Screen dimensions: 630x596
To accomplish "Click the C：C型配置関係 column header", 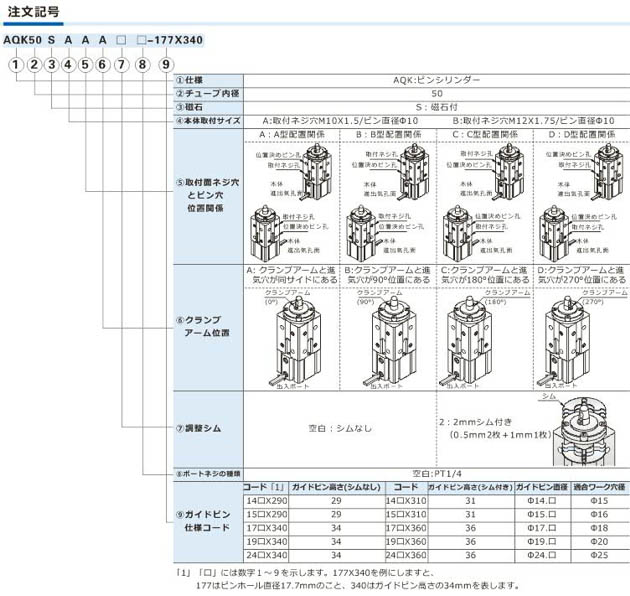I will 485,135.
